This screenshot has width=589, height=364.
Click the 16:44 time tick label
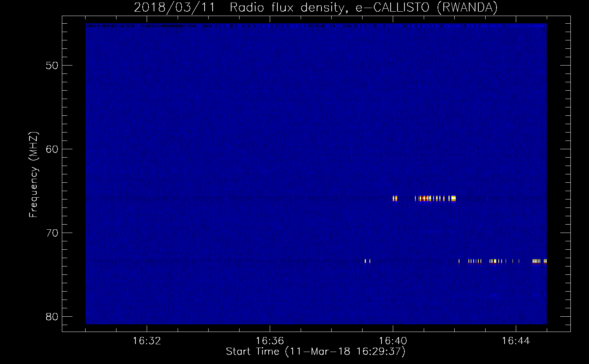click(516, 341)
